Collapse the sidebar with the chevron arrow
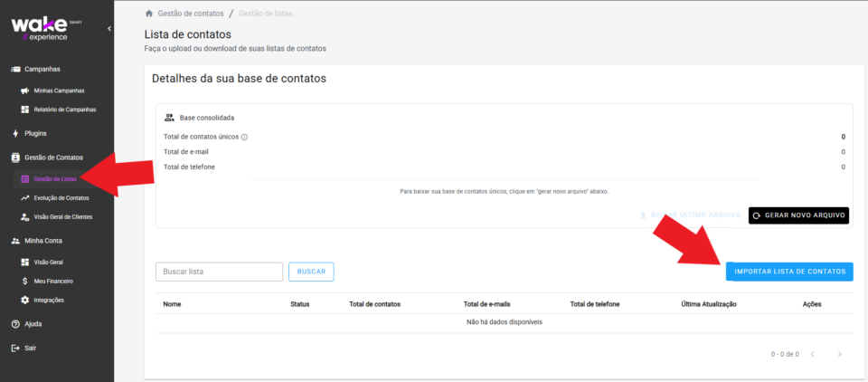Viewport: 868px width, 382px height. tap(109, 29)
